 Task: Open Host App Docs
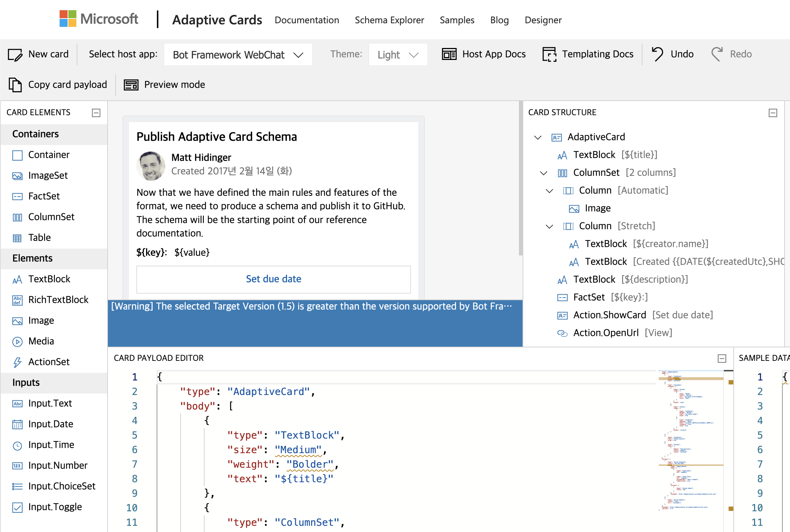point(484,54)
